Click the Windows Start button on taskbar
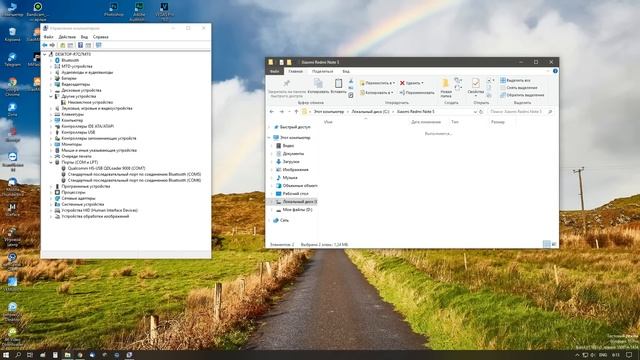640x360 pixels. [x=6, y=355]
